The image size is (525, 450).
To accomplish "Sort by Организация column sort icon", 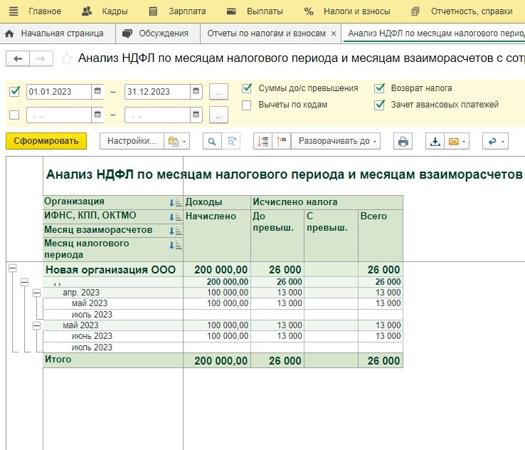I will [x=175, y=203].
